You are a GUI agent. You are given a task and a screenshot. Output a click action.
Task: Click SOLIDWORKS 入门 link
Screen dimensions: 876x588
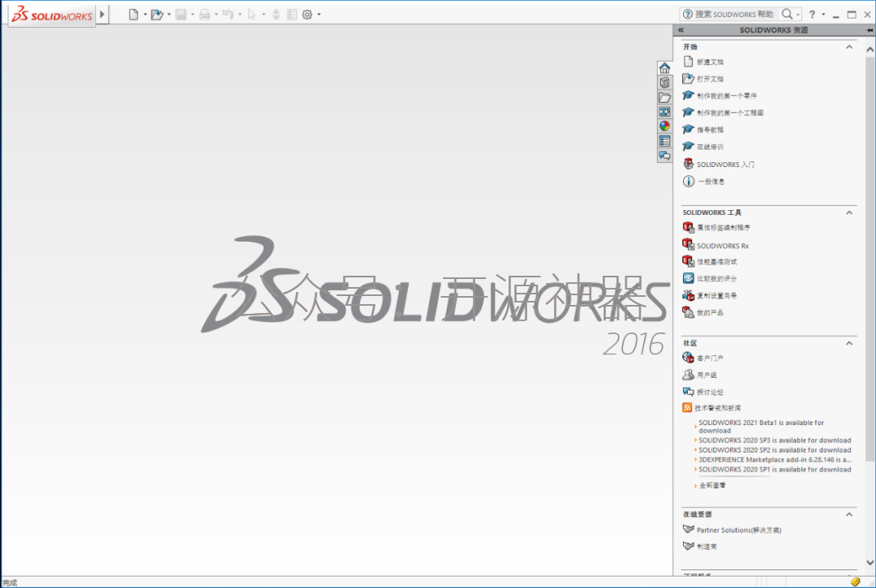pyautogui.click(x=725, y=165)
